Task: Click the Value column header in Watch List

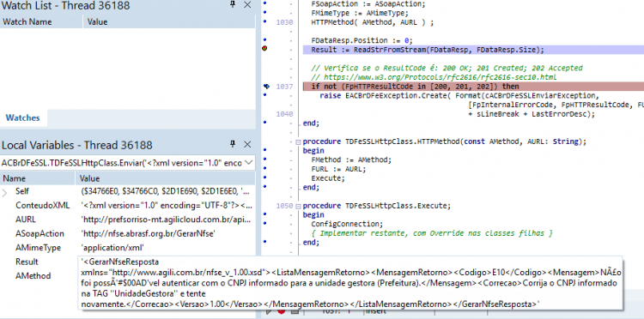Action: click(169, 21)
